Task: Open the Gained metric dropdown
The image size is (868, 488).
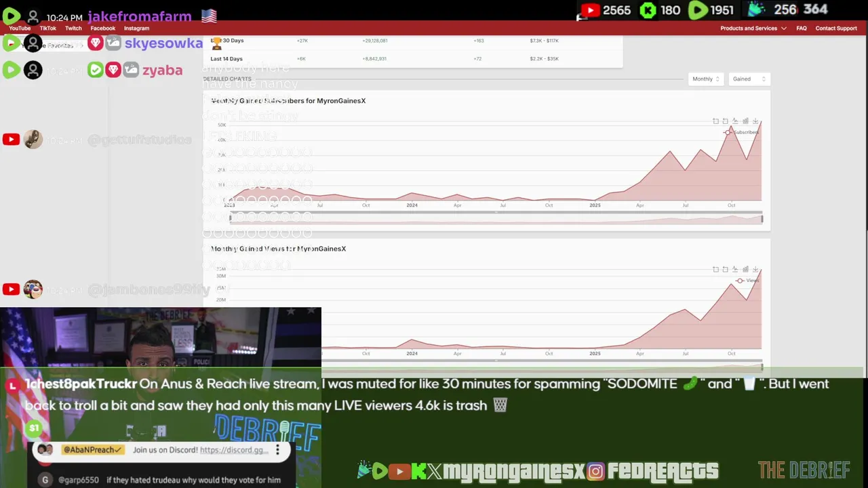Action: [749, 79]
